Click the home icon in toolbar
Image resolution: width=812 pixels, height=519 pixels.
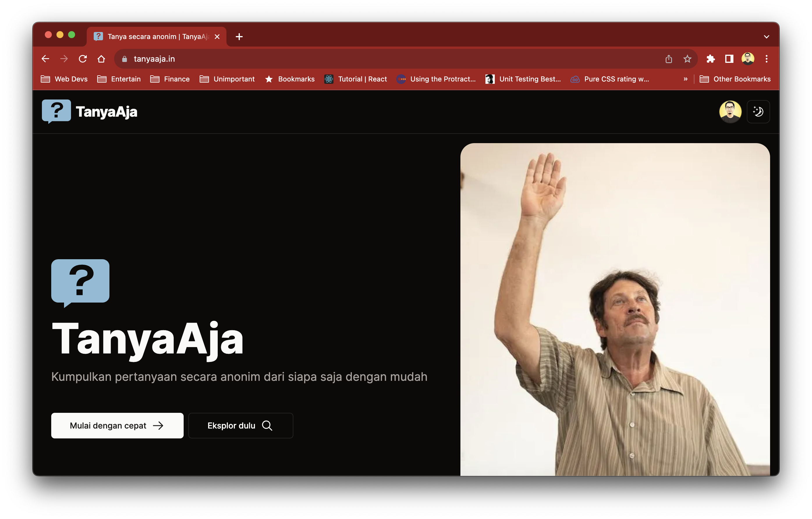(101, 59)
